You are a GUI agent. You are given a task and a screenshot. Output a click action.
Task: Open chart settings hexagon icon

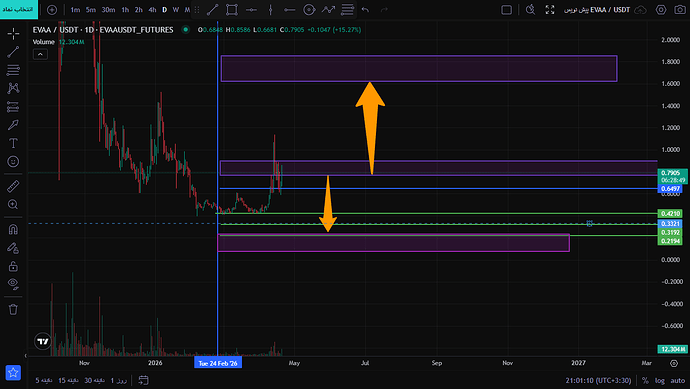(661, 10)
